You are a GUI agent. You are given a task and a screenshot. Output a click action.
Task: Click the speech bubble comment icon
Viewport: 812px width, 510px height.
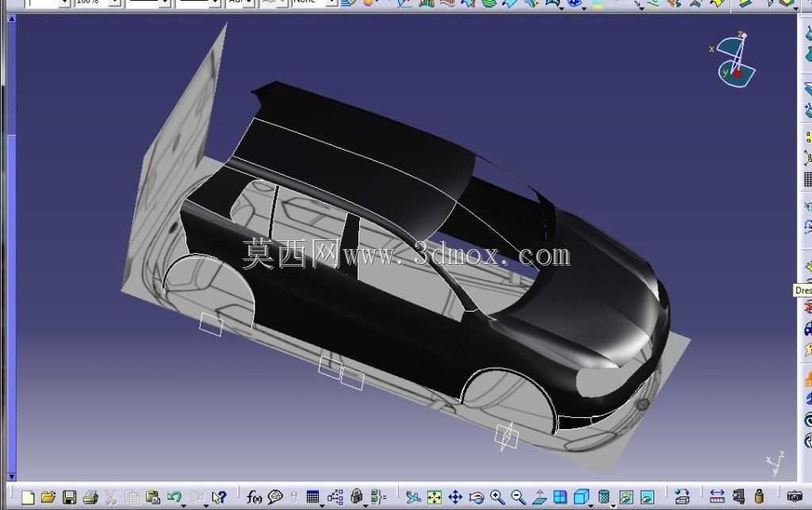coord(275,497)
